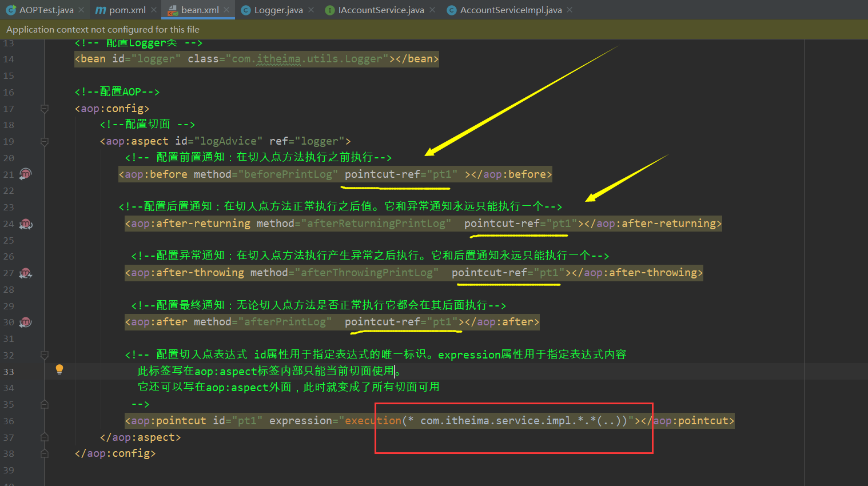Click gutter method icon for after-throwing line

26,273
